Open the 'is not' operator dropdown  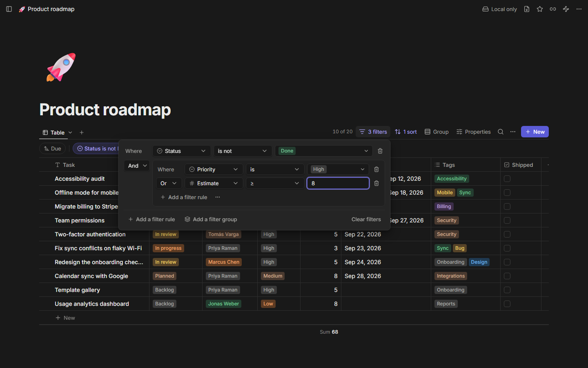coord(243,151)
